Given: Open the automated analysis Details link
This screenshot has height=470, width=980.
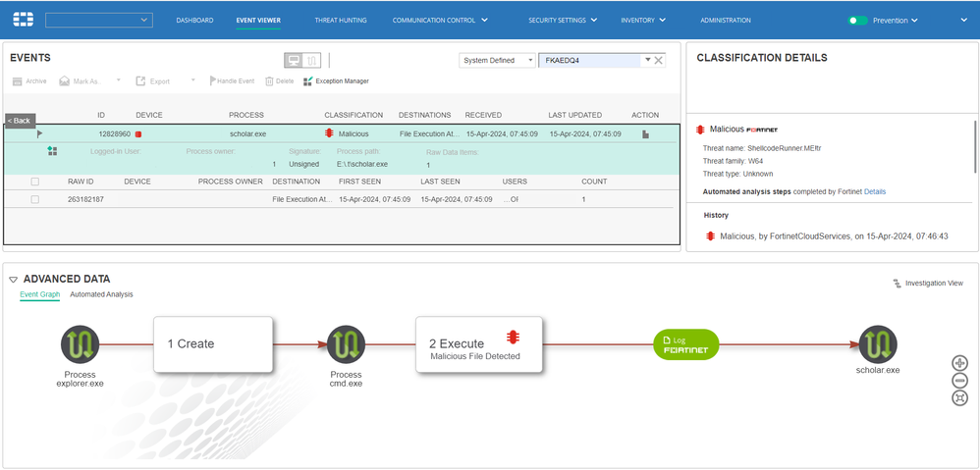Looking at the screenshot, I should 874,191.
